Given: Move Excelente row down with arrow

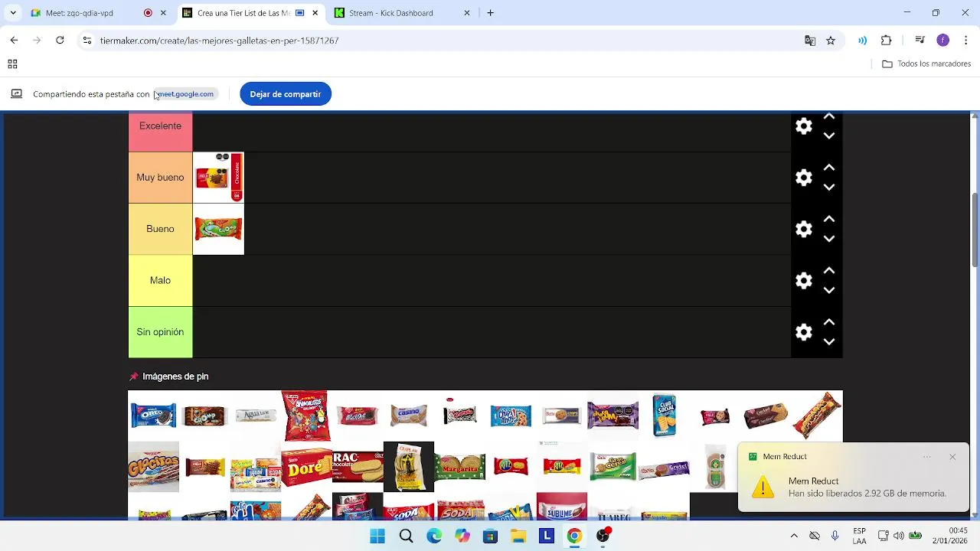Looking at the screenshot, I should (x=828, y=136).
